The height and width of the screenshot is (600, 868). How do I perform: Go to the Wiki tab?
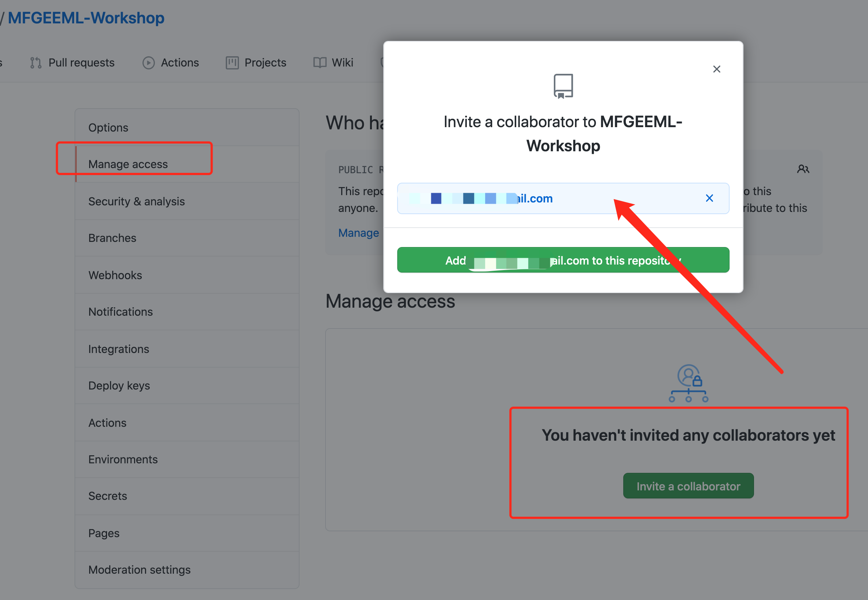pos(333,62)
